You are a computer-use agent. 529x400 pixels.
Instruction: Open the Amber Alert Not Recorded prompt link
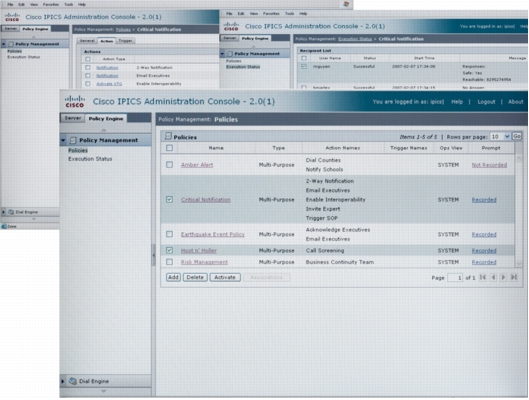pos(489,165)
